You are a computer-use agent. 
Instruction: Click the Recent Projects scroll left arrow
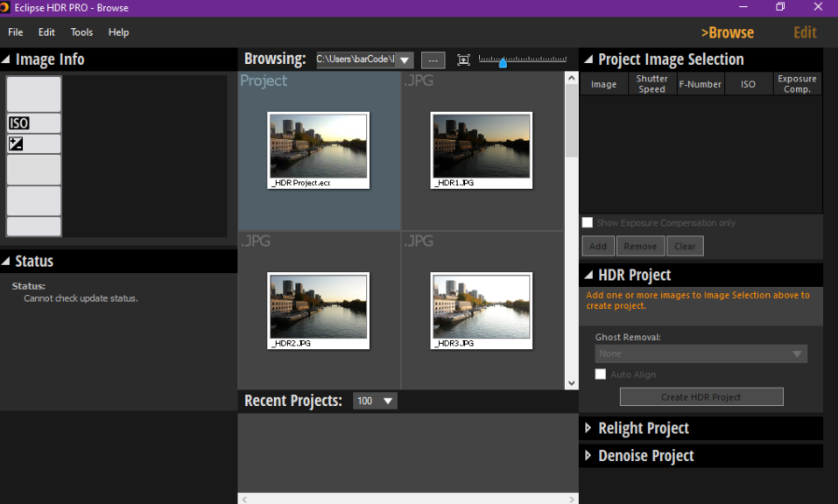244,500
